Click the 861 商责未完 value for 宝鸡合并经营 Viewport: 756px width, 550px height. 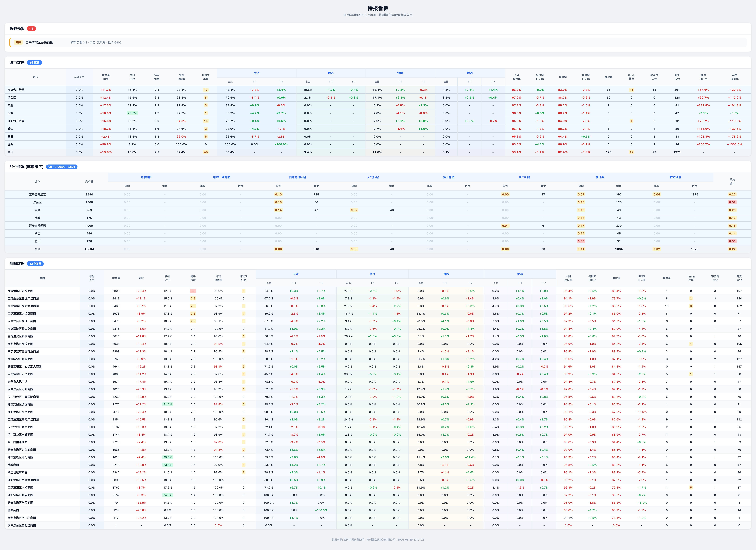click(x=677, y=90)
